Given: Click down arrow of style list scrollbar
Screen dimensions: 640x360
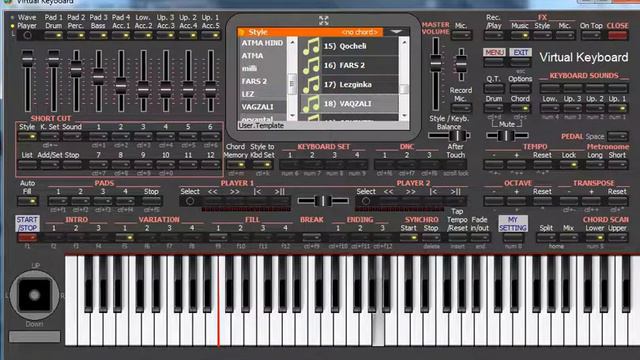Looking at the screenshot, I should 404,116.
